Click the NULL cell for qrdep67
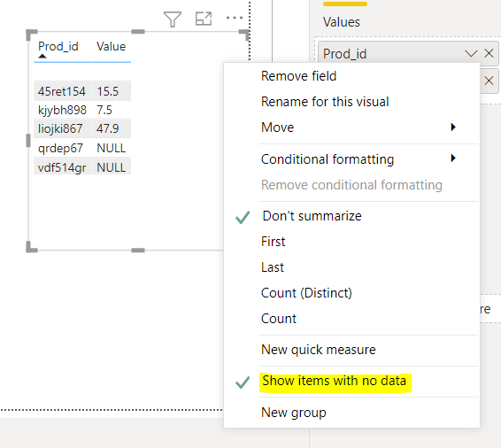Viewport: 501px width, 448px height. click(112, 148)
